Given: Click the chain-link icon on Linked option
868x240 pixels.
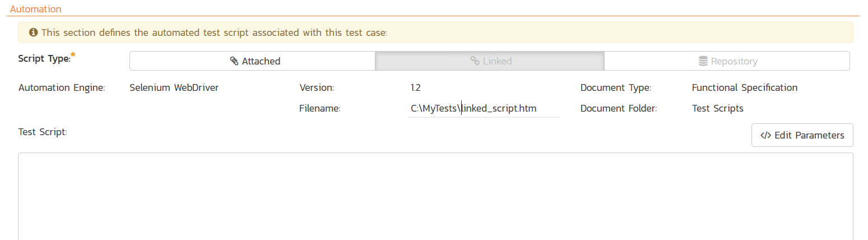Looking at the screenshot, I should 475,61.
